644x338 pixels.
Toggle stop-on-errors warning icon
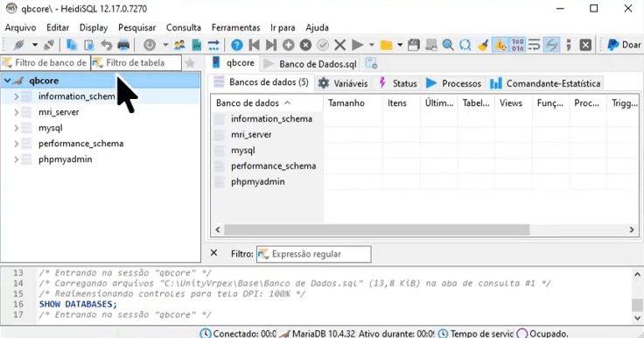(500, 45)
